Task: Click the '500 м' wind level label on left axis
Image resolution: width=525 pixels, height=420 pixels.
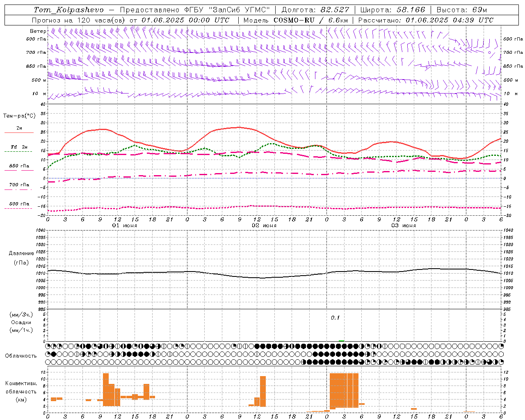Action: (x=39, y=80)
